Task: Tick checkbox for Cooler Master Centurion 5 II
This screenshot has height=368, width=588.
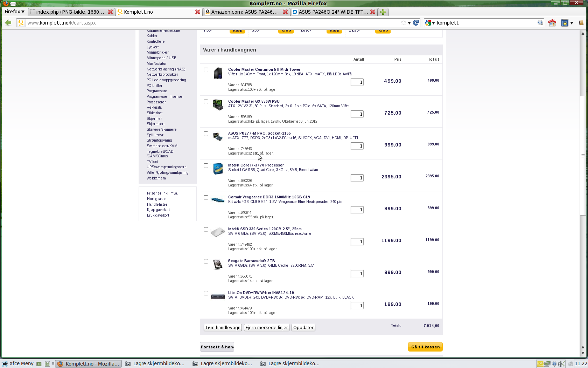Action: pyautogui.click(x=206, y=70)
